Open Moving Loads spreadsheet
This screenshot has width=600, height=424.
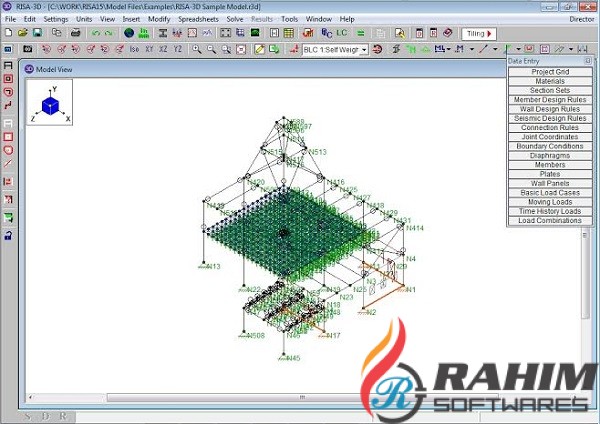click(550, 202)
